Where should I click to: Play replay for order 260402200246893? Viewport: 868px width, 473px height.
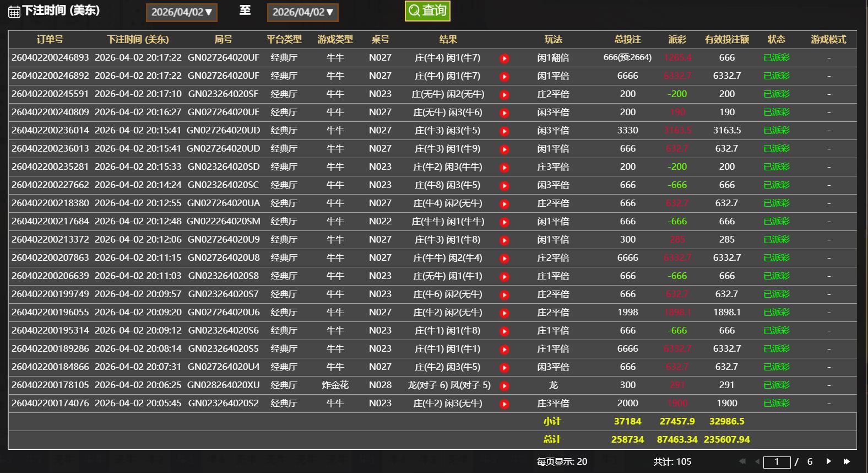point(504,58)
